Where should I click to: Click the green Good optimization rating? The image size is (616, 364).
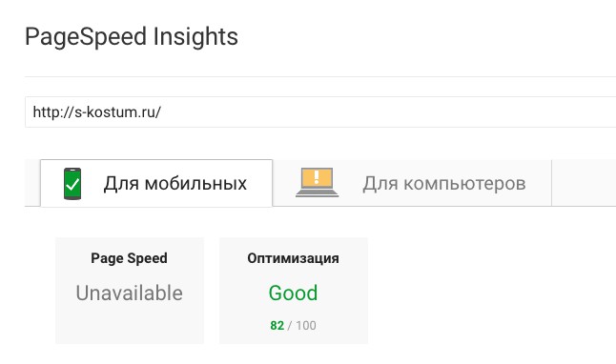(x=293, y=293)
